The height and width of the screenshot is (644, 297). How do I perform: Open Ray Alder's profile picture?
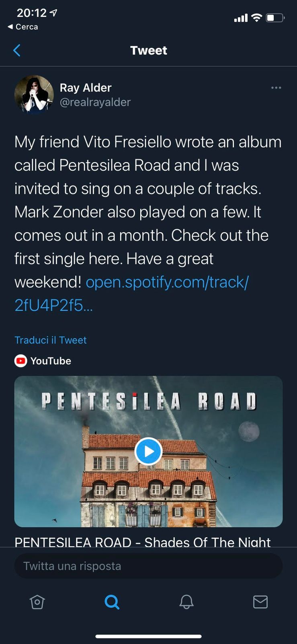pyautogui.click(x=34, y=95)
